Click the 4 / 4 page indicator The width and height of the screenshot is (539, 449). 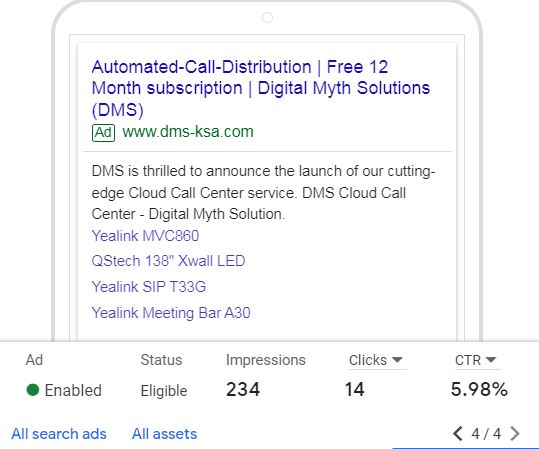[x=486, y=434]
